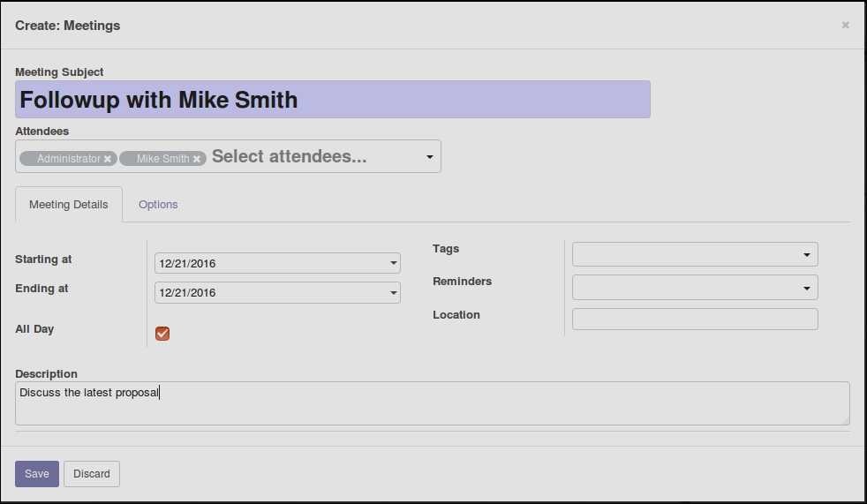
Task: Uncheck the All Day checkbox
Action: coord(162,334)
